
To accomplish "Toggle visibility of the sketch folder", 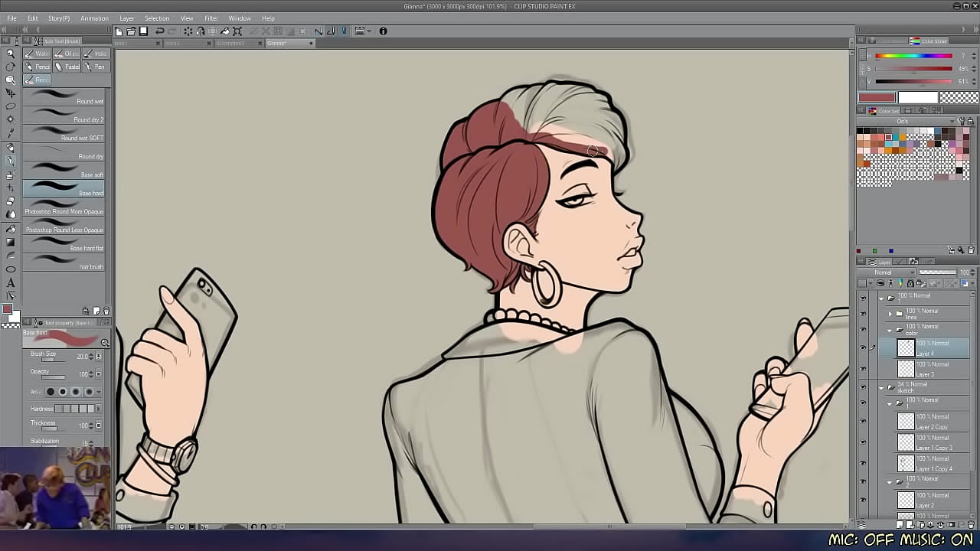I will [x=863, y=387].
